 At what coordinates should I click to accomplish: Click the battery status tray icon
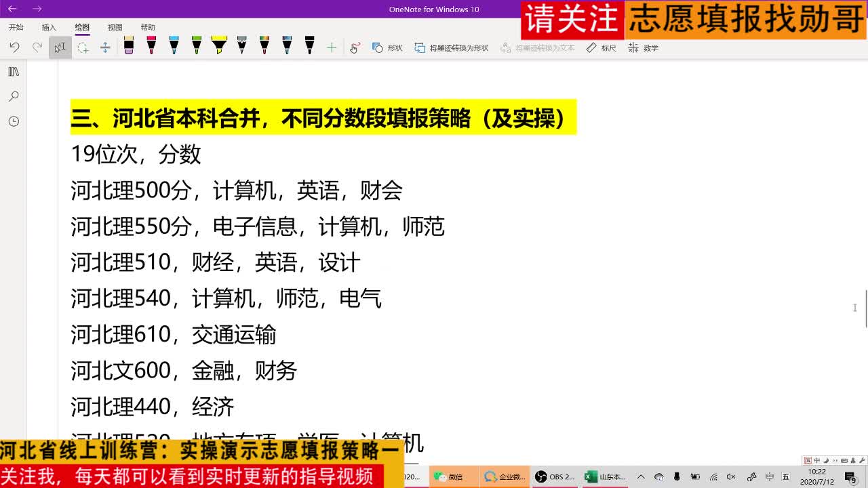point(695,476)
